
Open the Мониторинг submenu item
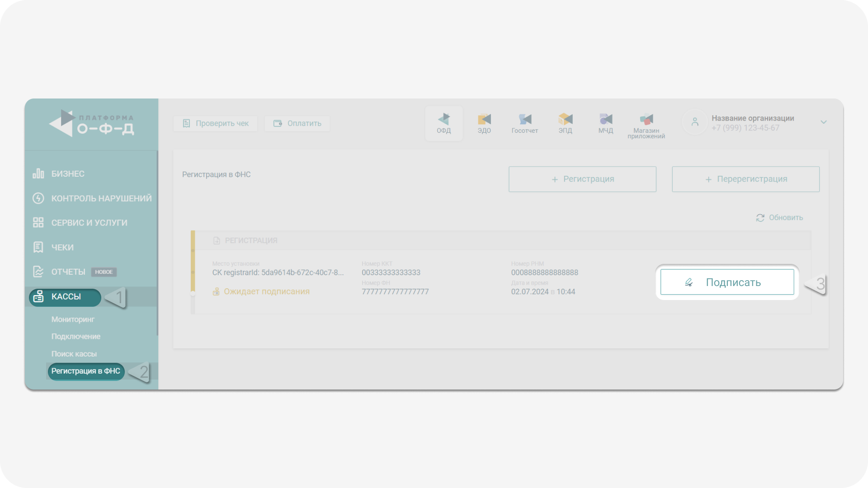click(x=73, y=319)
